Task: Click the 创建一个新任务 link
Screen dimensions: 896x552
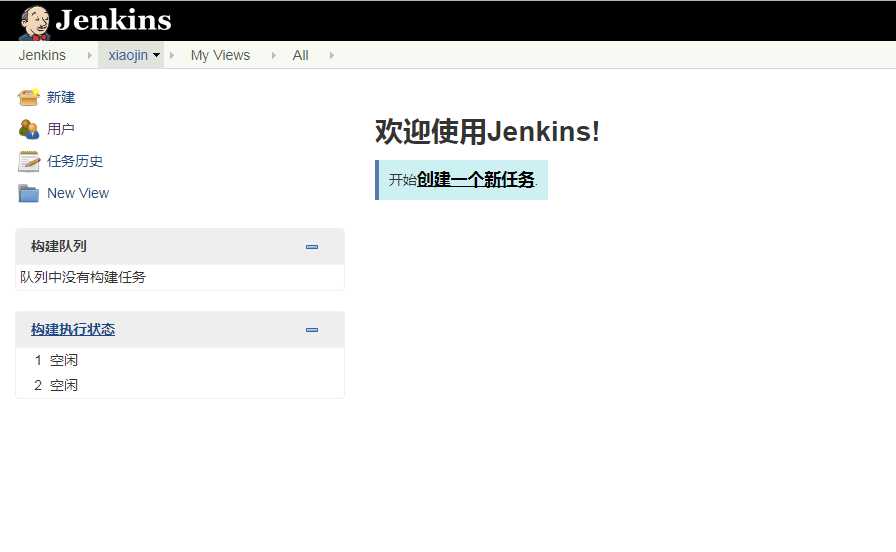Action: pos(475,180)
